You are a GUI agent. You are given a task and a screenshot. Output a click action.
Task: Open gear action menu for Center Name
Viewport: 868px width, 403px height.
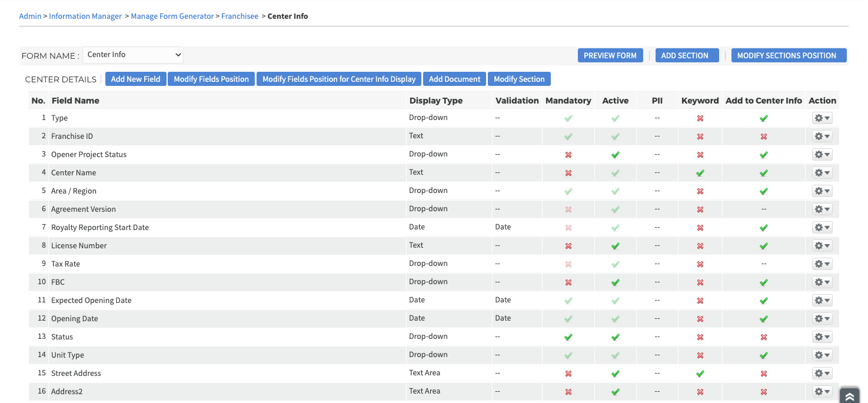(x=822, y=173)
